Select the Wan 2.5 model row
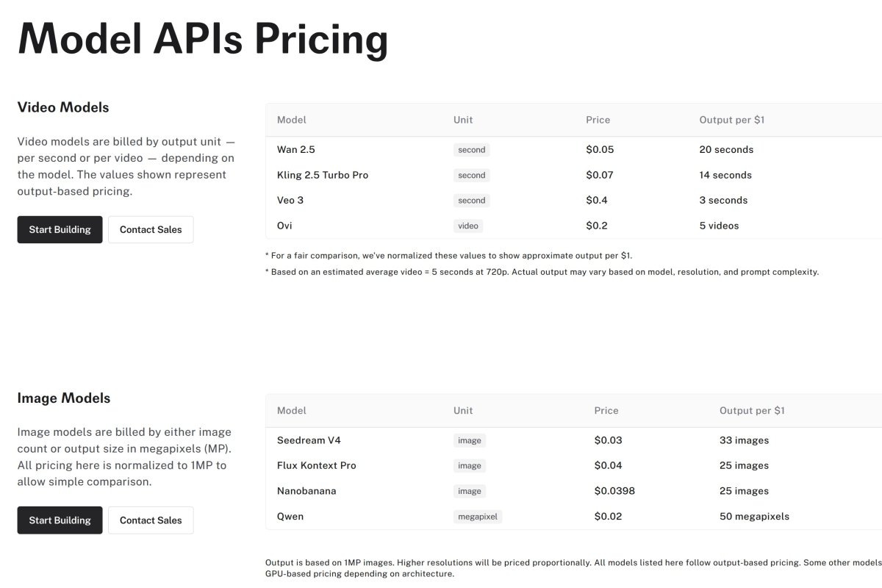882x588 pixels. coord(296,150)
